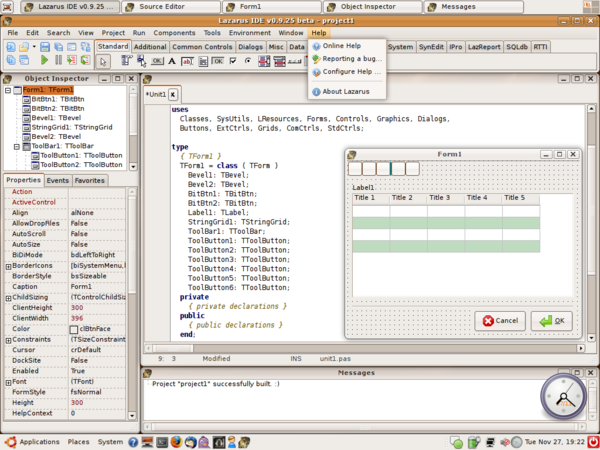
Task: Click the Color property clBtnFace swatch
Action: click(74, 329)
